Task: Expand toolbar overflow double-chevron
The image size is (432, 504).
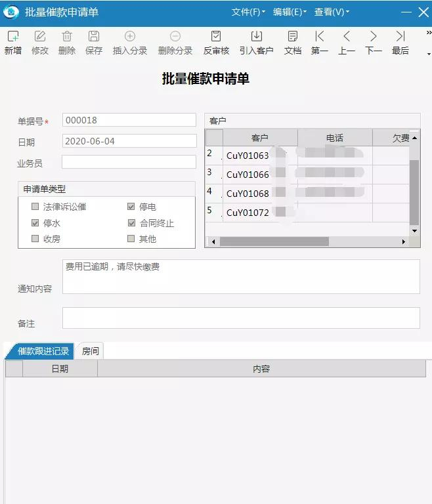Action: point(429,32)
